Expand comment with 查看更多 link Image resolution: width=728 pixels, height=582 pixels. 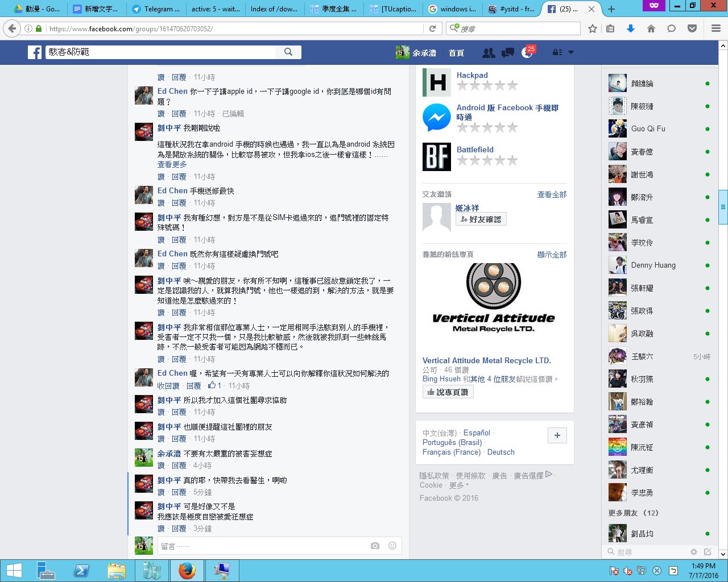coord(172,164)
